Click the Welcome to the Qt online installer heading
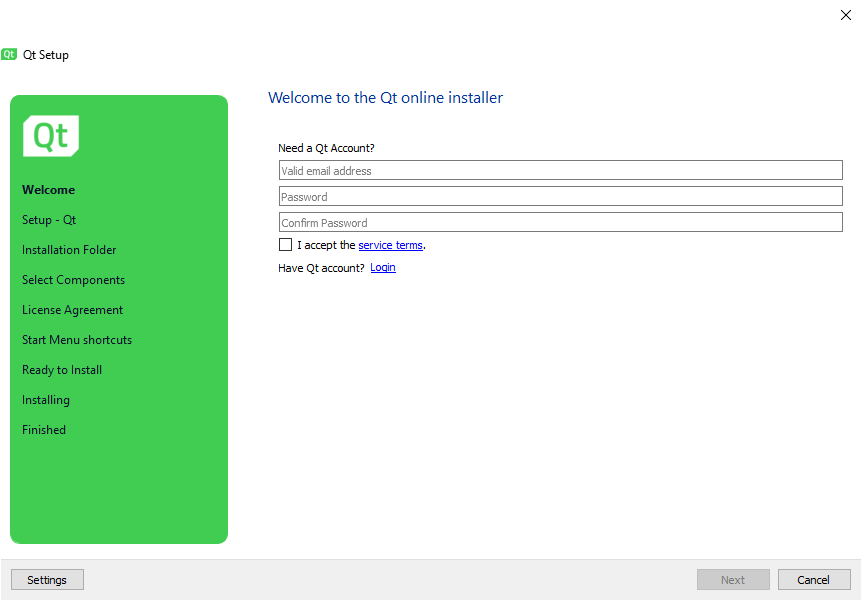Screen dimensions: 862x601 click(x=385, y=98)
